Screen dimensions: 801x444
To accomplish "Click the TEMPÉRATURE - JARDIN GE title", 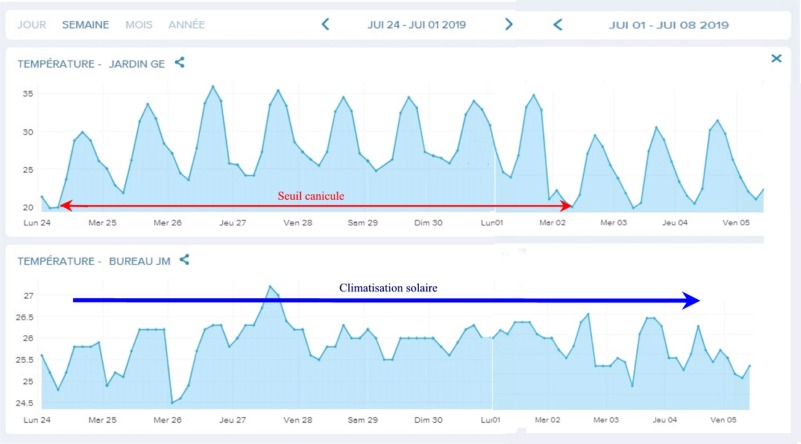I will tap(91, 64).
